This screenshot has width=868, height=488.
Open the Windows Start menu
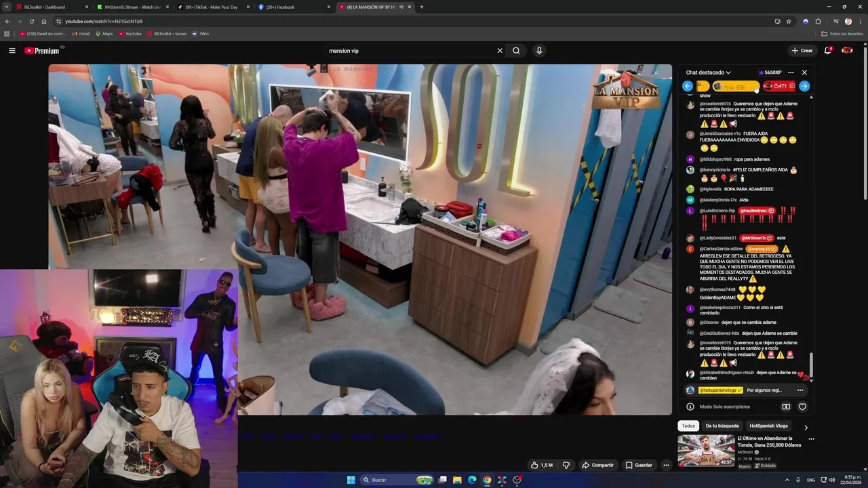click(351, 480)
